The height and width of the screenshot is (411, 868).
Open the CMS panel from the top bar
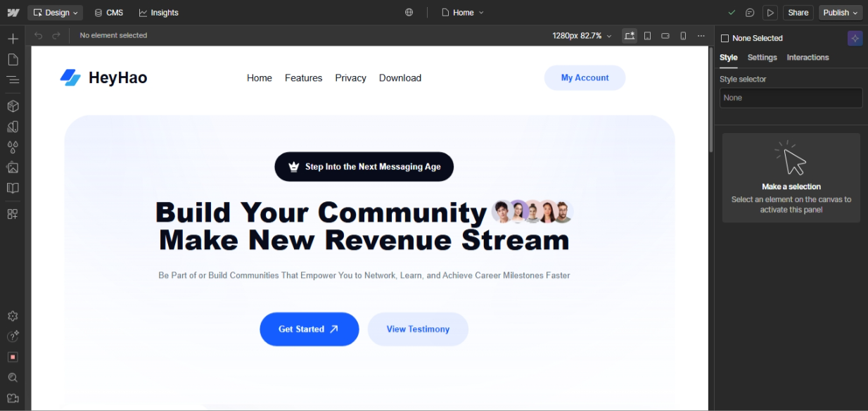click(x=108, y=12)
